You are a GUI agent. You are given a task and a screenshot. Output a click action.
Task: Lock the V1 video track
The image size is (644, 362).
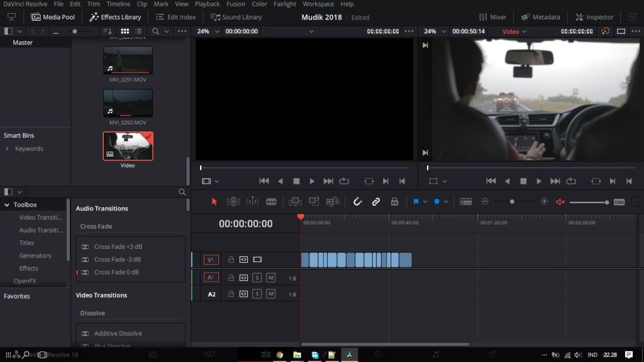pyautogui.click(x=231, y=259)
